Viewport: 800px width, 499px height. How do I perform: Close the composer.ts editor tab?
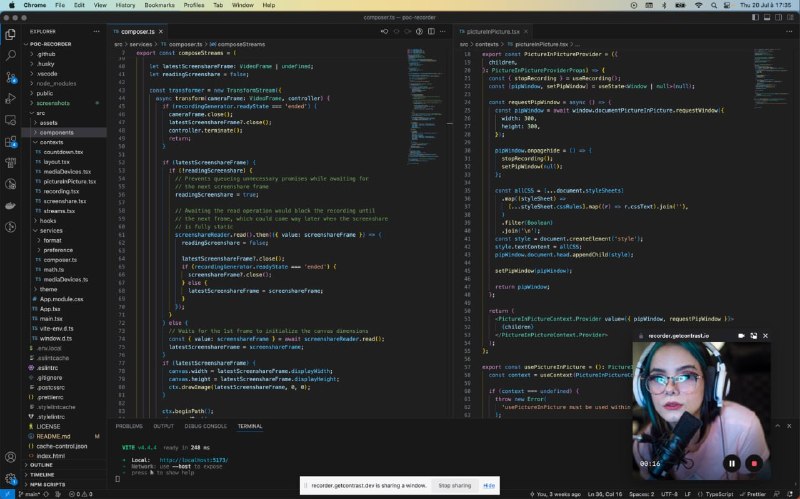coord(161,32)
